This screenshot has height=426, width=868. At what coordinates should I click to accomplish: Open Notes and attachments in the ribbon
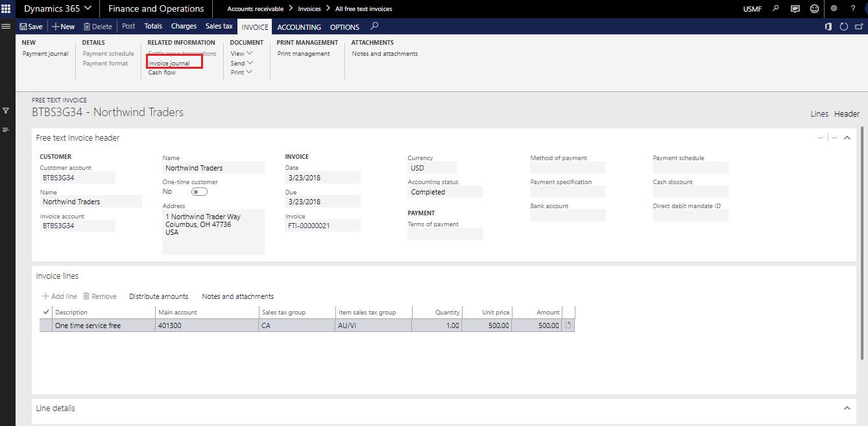[385, 54]
